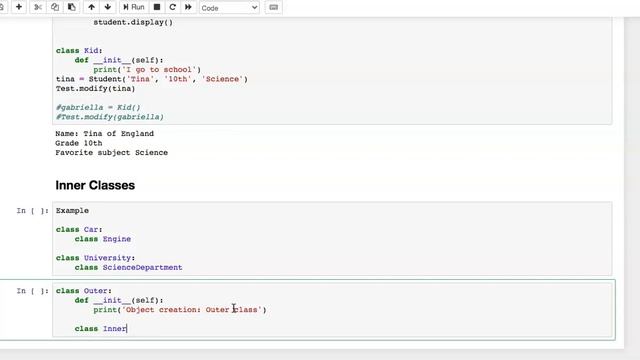Paste cells below icon

coord(71,7)
